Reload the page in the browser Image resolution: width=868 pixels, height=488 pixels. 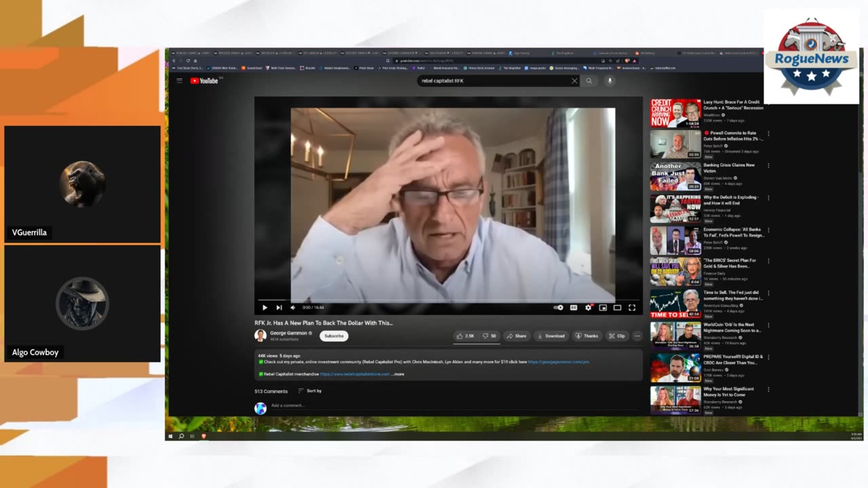point(187,60)
